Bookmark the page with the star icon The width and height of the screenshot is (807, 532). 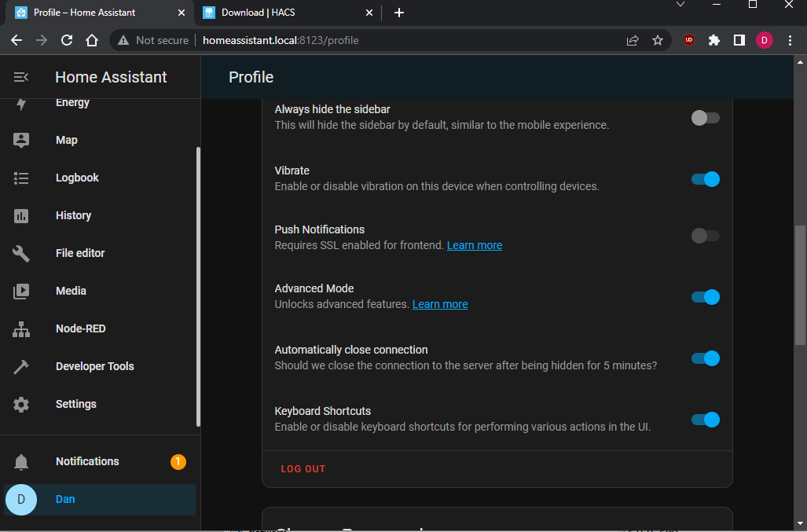pos(657,40)
